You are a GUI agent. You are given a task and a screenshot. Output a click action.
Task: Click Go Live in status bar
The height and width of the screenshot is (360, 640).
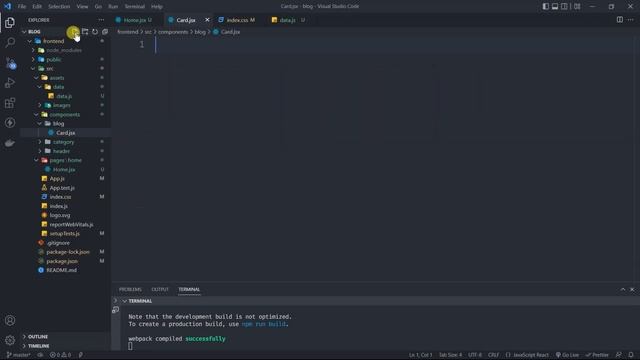[x=567, y=355]
